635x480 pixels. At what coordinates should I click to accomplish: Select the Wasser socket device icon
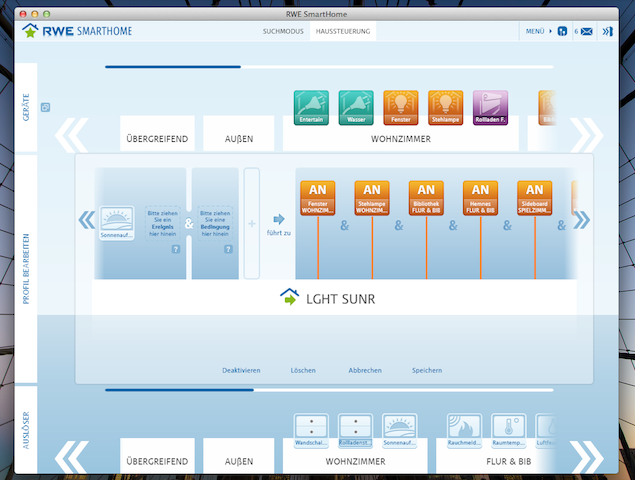(x=356, y=108)
